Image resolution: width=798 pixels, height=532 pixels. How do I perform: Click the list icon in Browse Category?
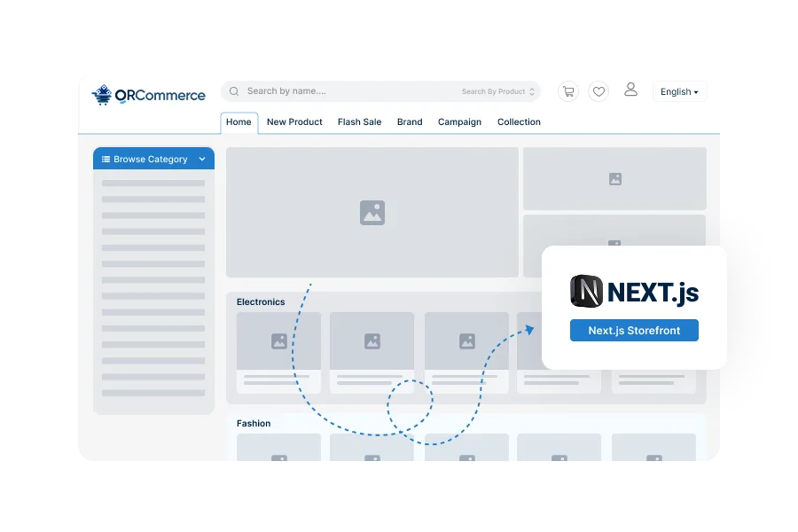[x=106, y=159]
